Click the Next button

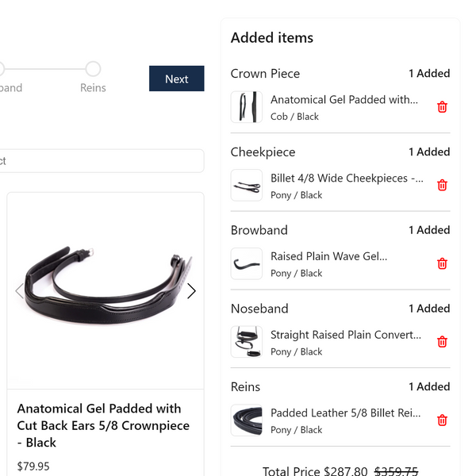point(176,79)
